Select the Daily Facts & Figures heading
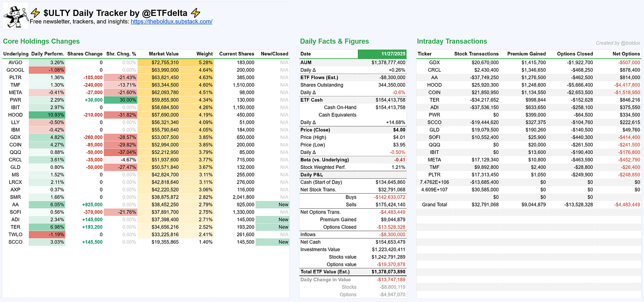 coord(334,41)
